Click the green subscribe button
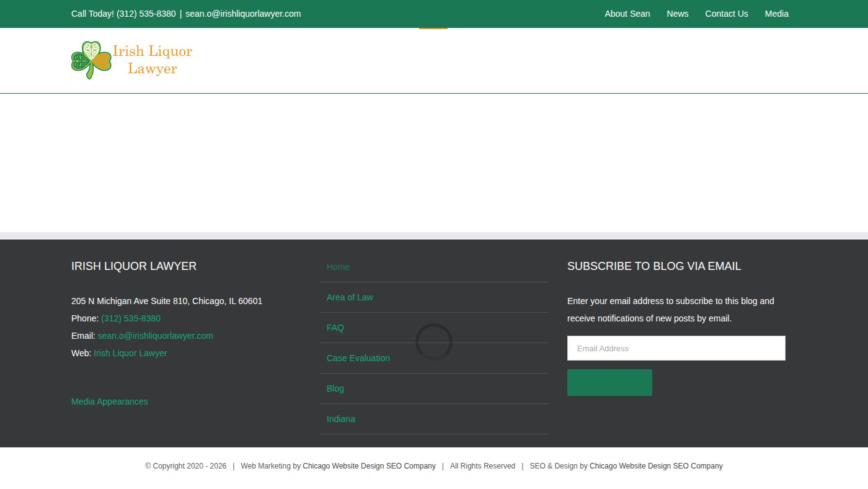The image size is (868, 489). click(609, 382)
